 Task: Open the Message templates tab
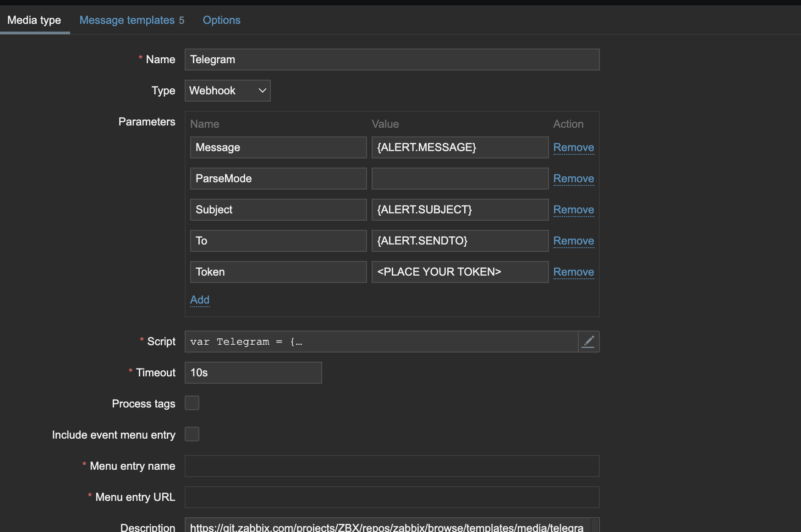pos(132,20)
